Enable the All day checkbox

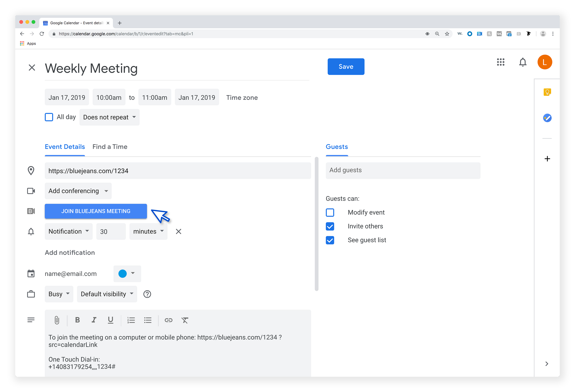tap(49, 117)
